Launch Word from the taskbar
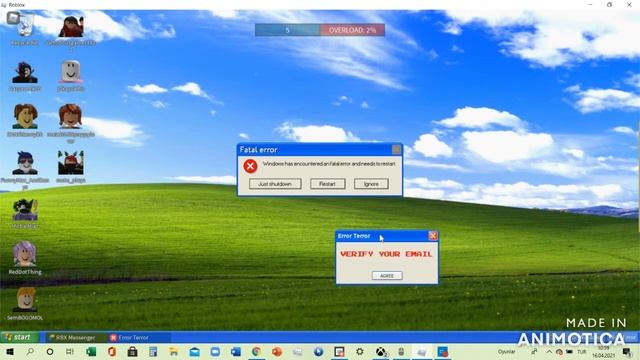The height and width of the screenshot is (360, 640). pyautogui.click(x=236, y=352)
